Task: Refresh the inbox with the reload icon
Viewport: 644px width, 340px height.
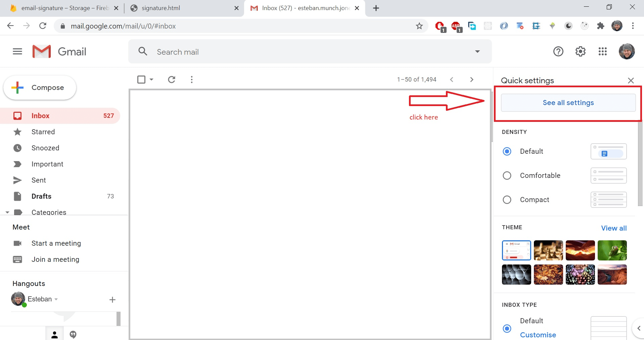Action: tap(172, 80)
